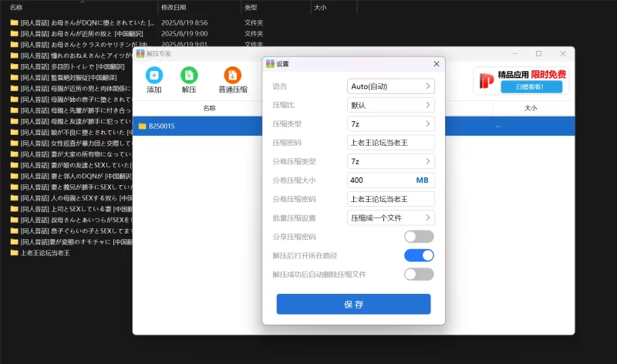
Task: Sort Explorer by 类型 column
Action: pyautogui.click(x=251, y=8)
